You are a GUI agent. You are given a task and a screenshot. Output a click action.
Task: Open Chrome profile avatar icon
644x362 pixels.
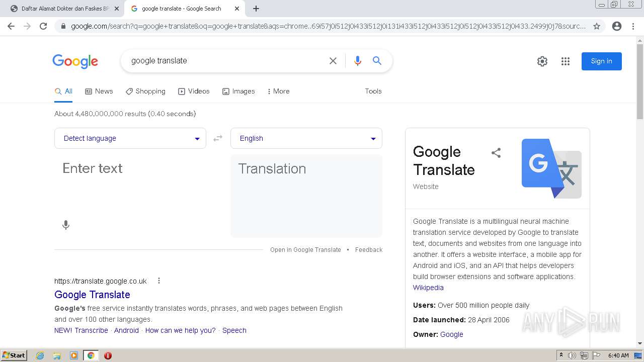click(x=617, y=26)
